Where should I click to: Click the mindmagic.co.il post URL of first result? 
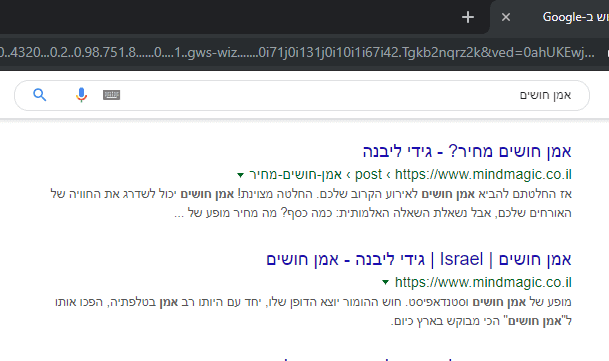pos(410,174)
